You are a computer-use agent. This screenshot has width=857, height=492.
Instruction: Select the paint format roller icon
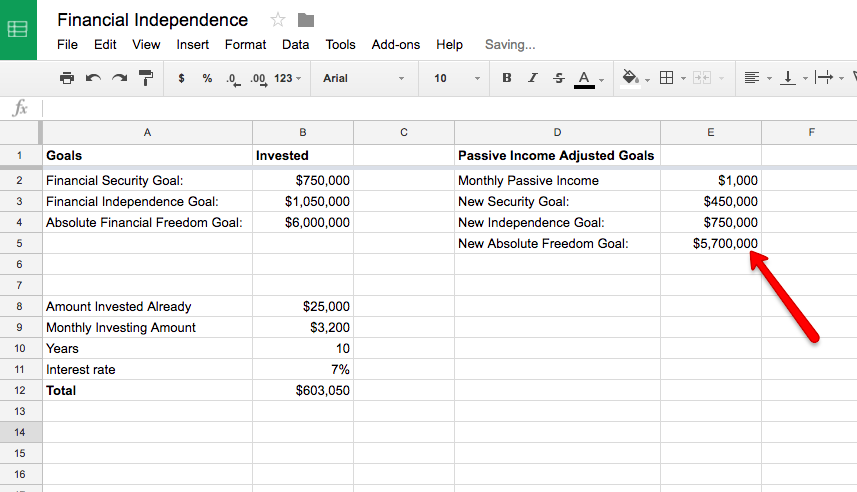pos(146,78)
